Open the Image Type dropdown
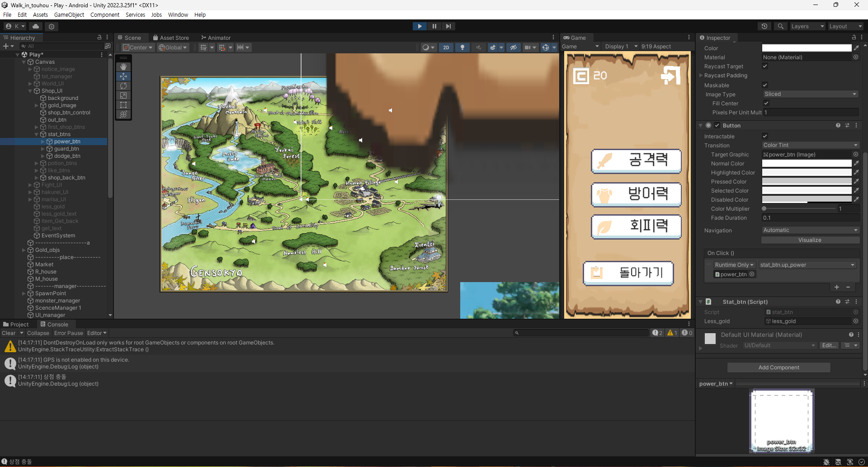The height and width of the screenshot is (467, 868). click(x=810, y=94)
